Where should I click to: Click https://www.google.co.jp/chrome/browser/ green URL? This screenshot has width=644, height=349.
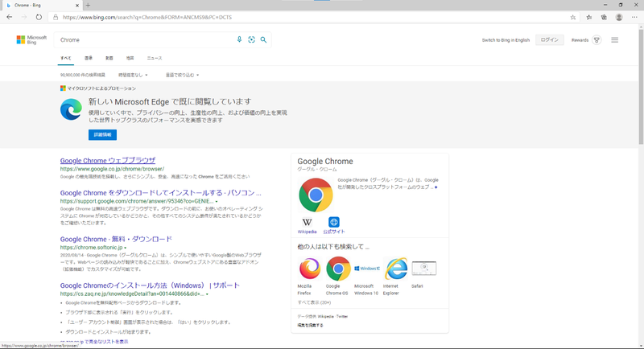(x=112, y=169)
